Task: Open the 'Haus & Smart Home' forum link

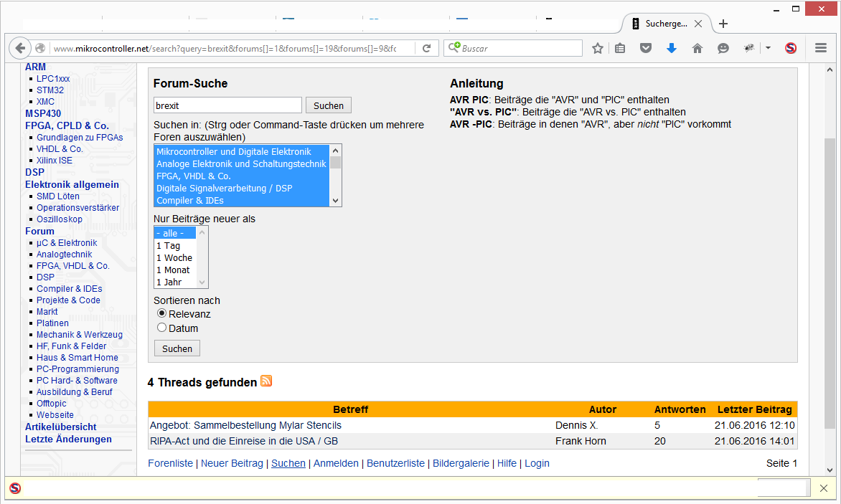Action: click(77, 357)
